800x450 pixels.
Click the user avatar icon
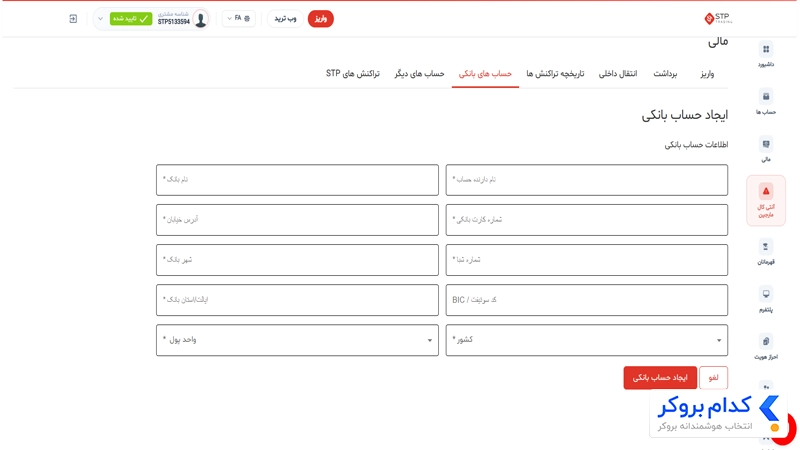click(201, 19)
